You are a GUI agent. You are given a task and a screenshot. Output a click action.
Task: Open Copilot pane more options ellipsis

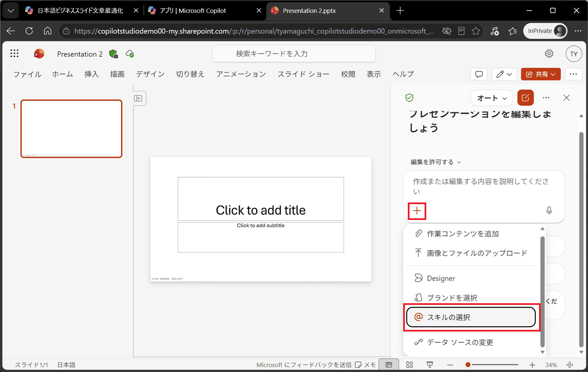tap(546, 98)
